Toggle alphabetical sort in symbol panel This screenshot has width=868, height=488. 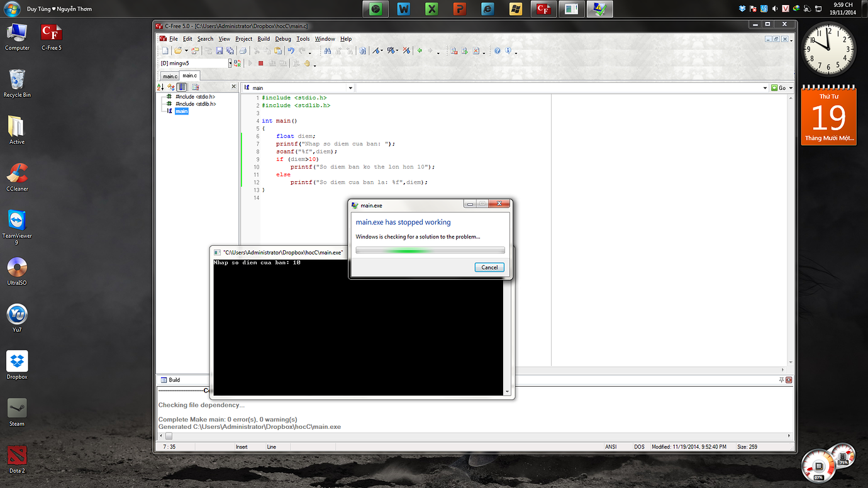point(160,87)
